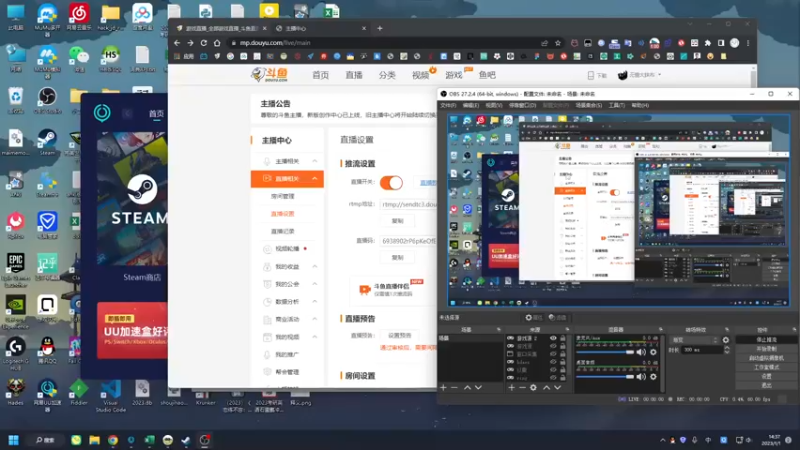Toggle visibility of the fourth OBS source

pyautogui.click(x=553, y=362)
